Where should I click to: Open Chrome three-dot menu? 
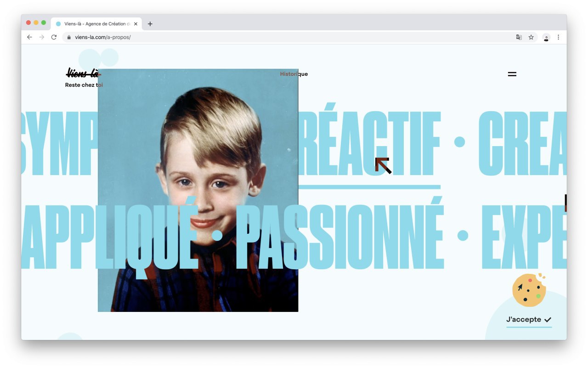[x=558, y=37]
